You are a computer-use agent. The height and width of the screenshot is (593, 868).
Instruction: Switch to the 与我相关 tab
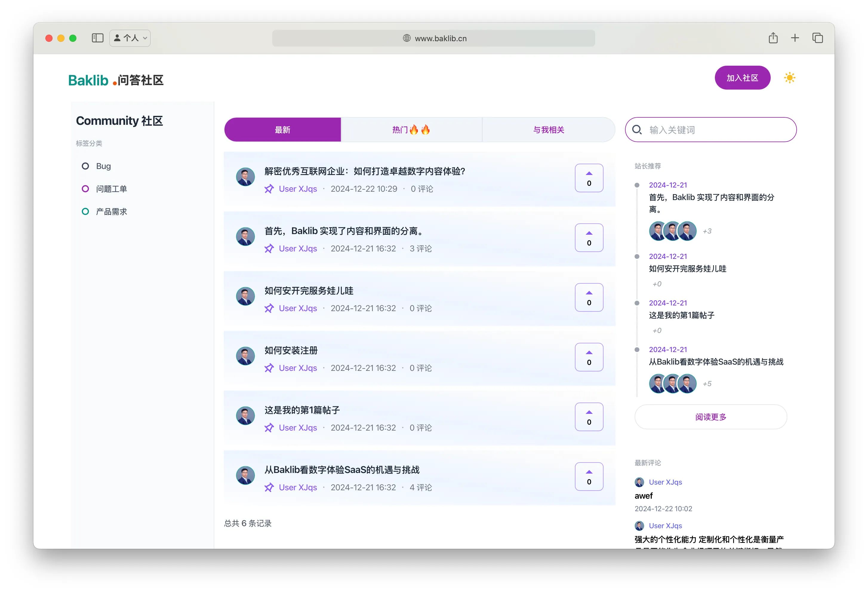(548, 130)
